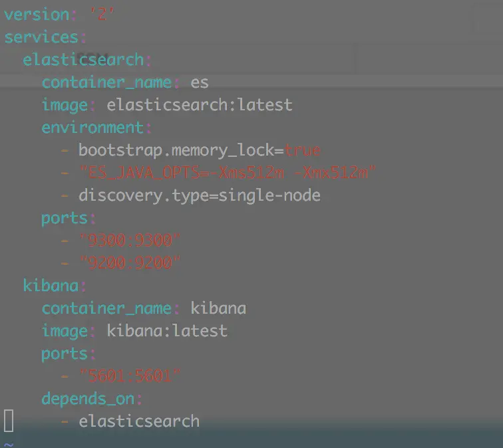Click the "kibana:latest" image value
This screenshot has height=448, width=503.
[x=167, y=331]
